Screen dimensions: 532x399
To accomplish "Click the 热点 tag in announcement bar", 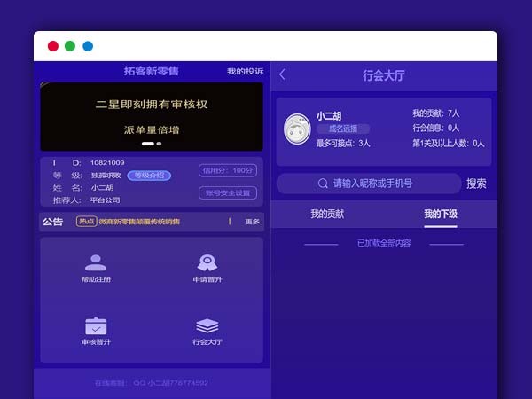I will [86, 222].
